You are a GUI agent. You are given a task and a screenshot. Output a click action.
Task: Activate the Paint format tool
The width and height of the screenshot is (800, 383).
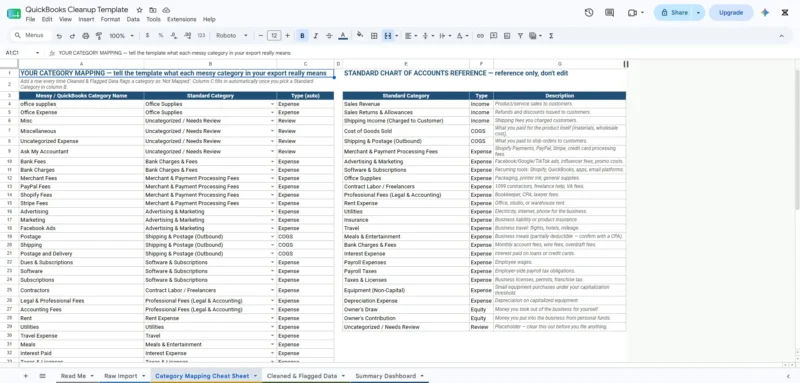click(98, 36)
